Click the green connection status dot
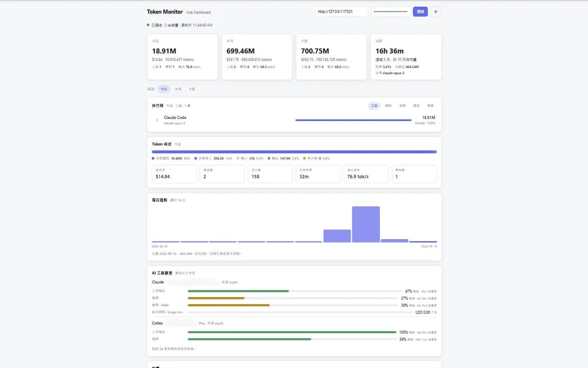The width and height of the screenshot is (588, 368). pos(148,25)
